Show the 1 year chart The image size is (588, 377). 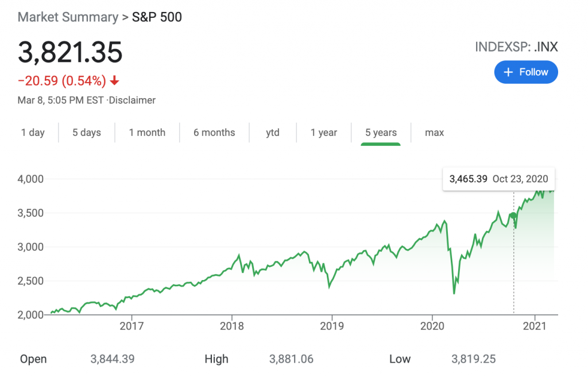(324, 133)
